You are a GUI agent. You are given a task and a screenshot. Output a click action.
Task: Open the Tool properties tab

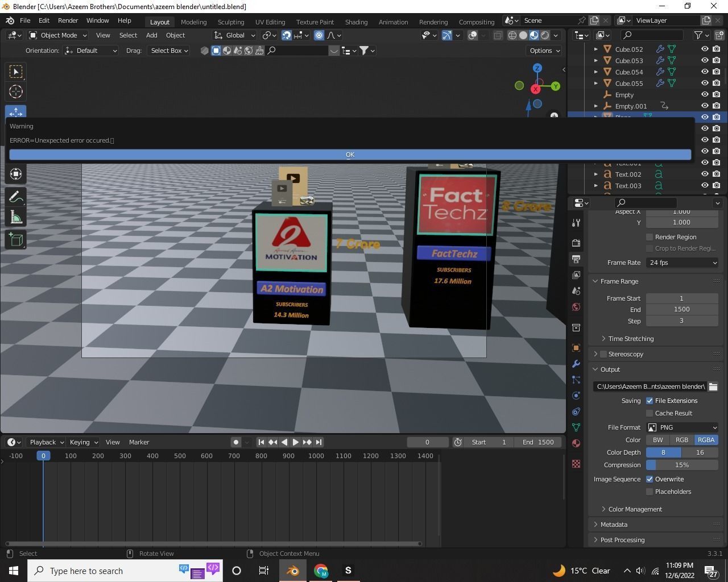[x=576, y=222]
